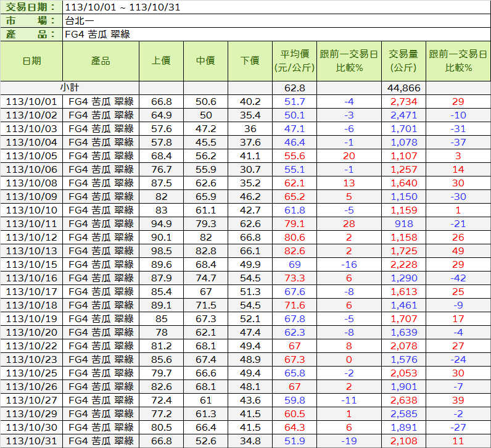Click the 113/10/31 date cell
Viewport: 491px width, 448px height.
coord(31,441)
